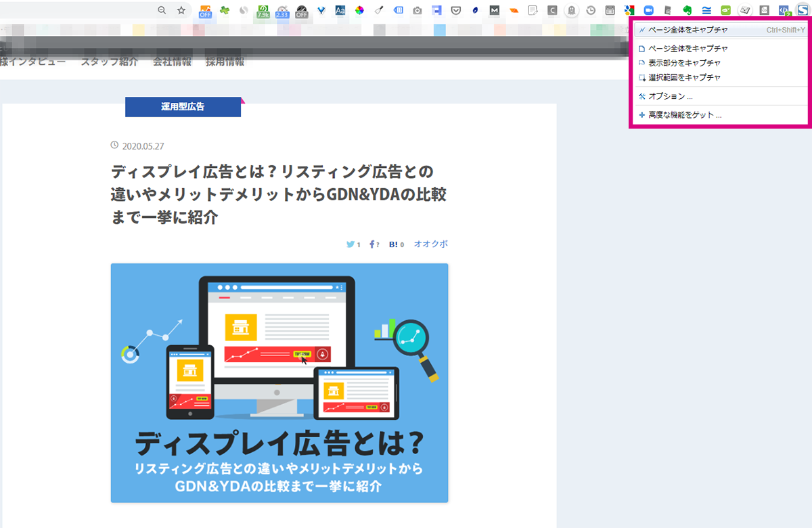The width and height of the screenshot is (812, 528).
Task: Click the orange parallelogram extension icon
Action: point(514,10)
